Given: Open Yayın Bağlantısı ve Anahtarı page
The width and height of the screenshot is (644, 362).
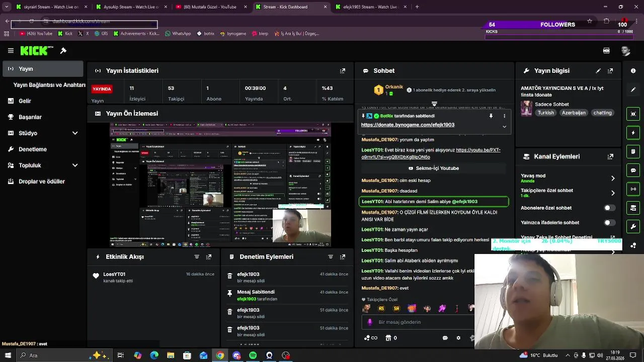Looking at the screenshot, I should 49,85.
